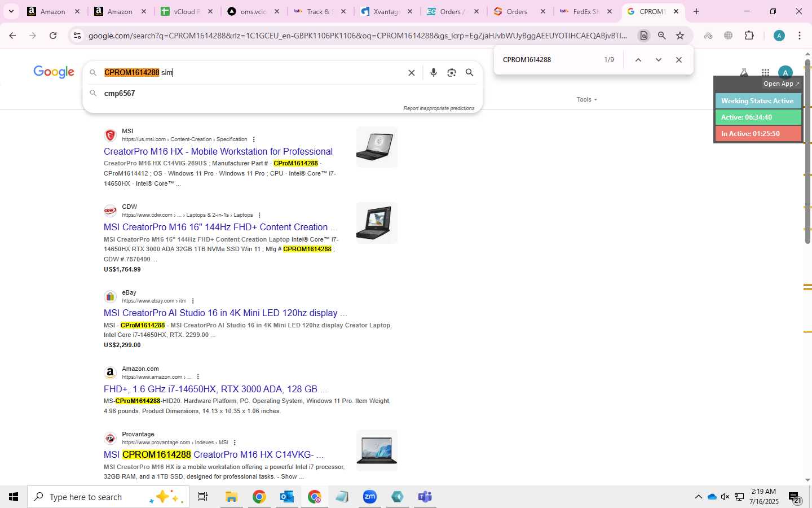Screen dimensions: 812x508
Task: Open Task View on the taskbar
Action: point(203,497)
